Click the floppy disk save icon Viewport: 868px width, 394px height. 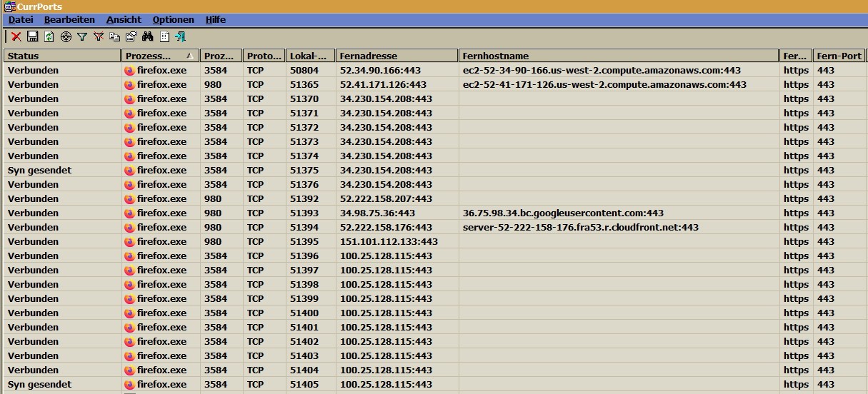point(32,36)
